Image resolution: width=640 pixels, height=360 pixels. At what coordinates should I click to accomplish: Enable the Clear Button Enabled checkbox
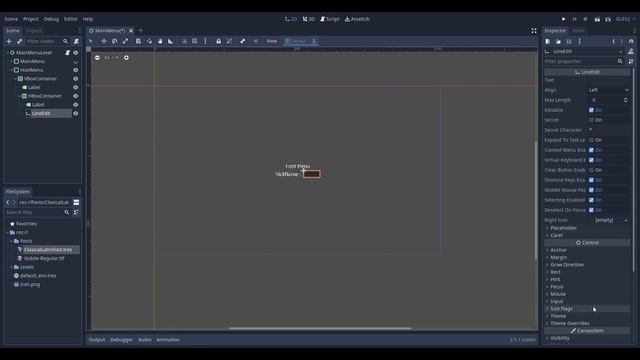tap(591, 170)
